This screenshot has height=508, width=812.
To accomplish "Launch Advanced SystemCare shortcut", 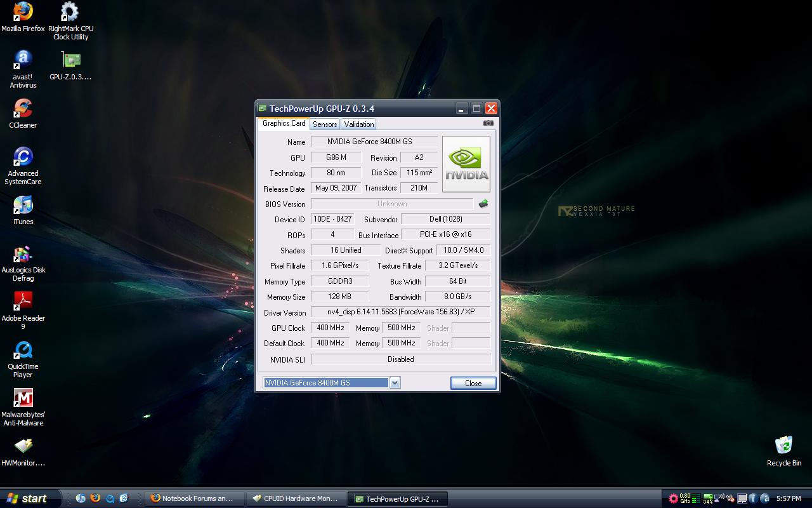I will pos(23,166).
